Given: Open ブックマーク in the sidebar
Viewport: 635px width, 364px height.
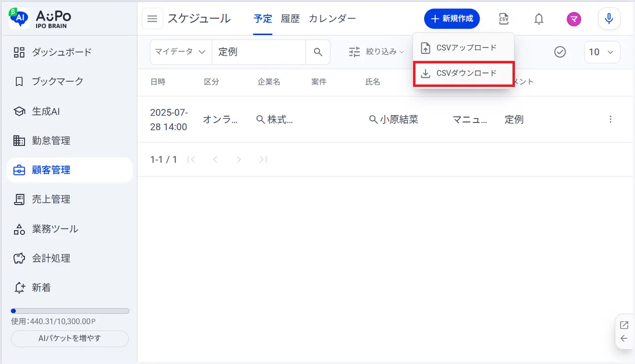Looking at the screenshot, I should tap(69, 81).
